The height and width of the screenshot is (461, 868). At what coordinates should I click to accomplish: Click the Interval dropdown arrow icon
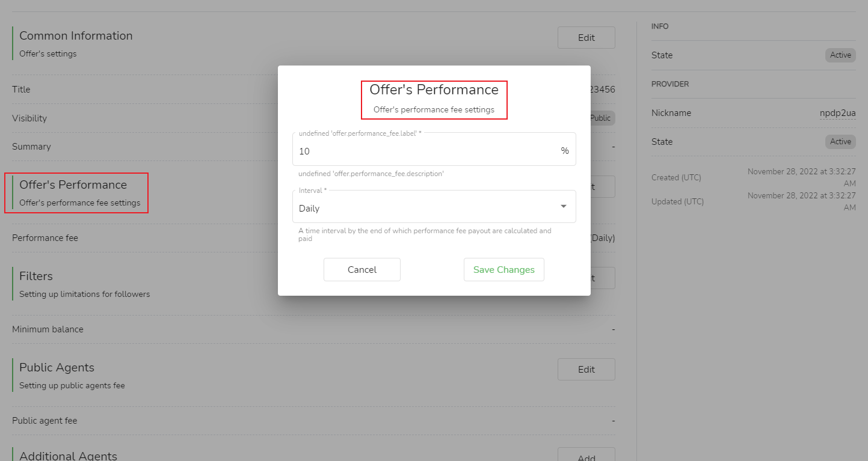(563, 206)
